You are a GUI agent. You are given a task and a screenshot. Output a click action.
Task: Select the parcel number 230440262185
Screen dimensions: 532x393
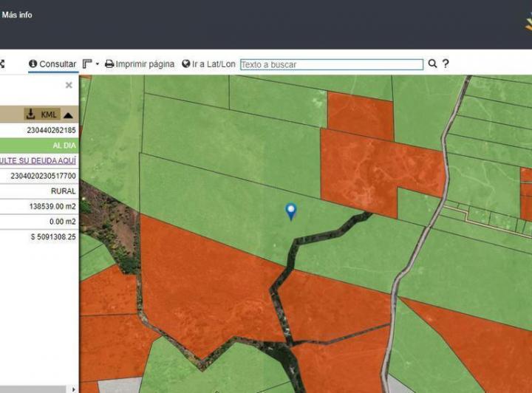click(51, 130)
